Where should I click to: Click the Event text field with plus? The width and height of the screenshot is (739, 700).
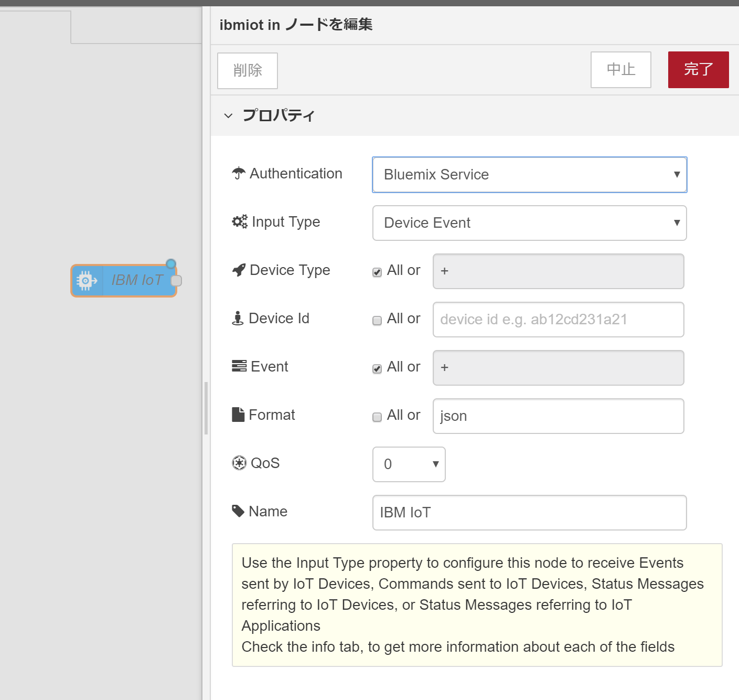pyautogui.click(x=559, y=368)
